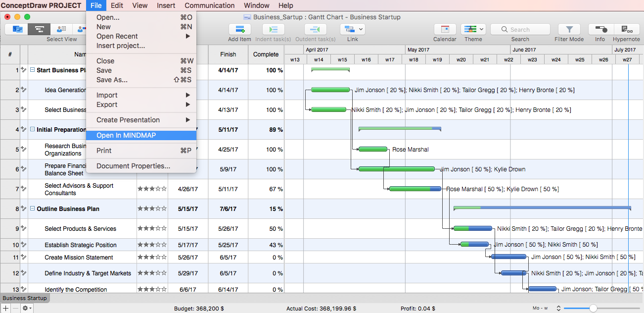This screenshot has width=644, height=313.
Task: Click the 89 % complete cell
Action: (266, 130)
